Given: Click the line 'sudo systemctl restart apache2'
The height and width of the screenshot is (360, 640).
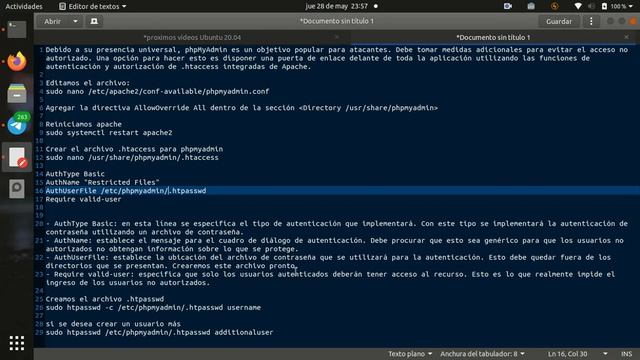Looking at the screenshot, I should [109, 133].
